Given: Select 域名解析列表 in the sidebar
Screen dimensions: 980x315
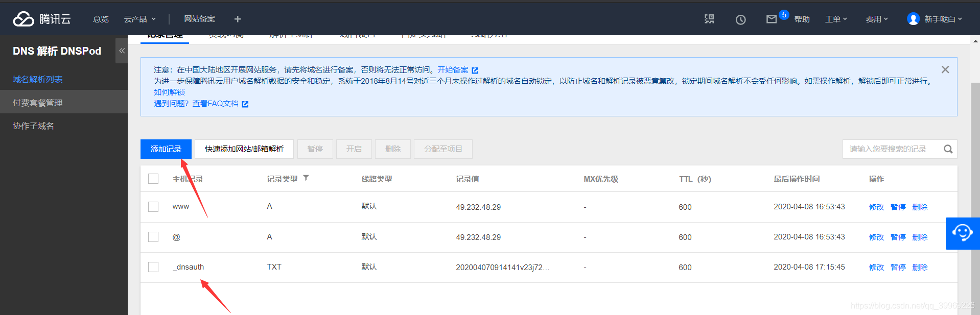Looking at the screenshot, I should point(38,79).
